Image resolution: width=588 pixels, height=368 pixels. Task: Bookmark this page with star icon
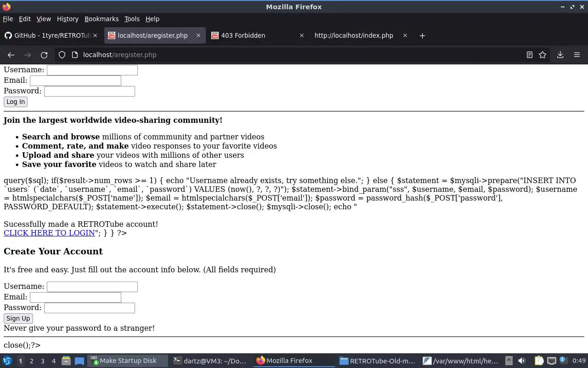pos(543,55)
